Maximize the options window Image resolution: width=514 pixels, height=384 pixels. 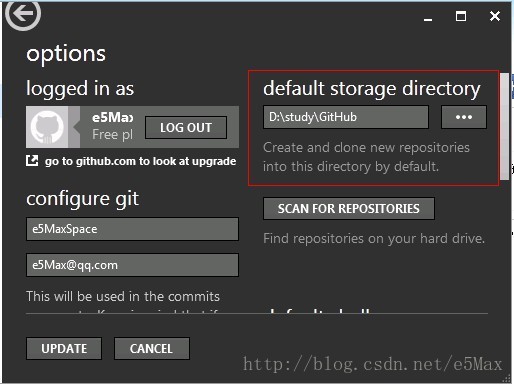point(461,16)
